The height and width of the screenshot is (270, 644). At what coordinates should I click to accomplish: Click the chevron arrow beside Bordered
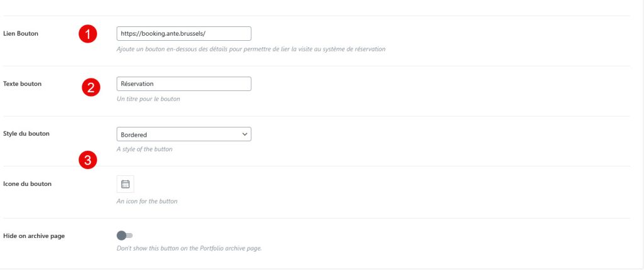tap(245, 134)
